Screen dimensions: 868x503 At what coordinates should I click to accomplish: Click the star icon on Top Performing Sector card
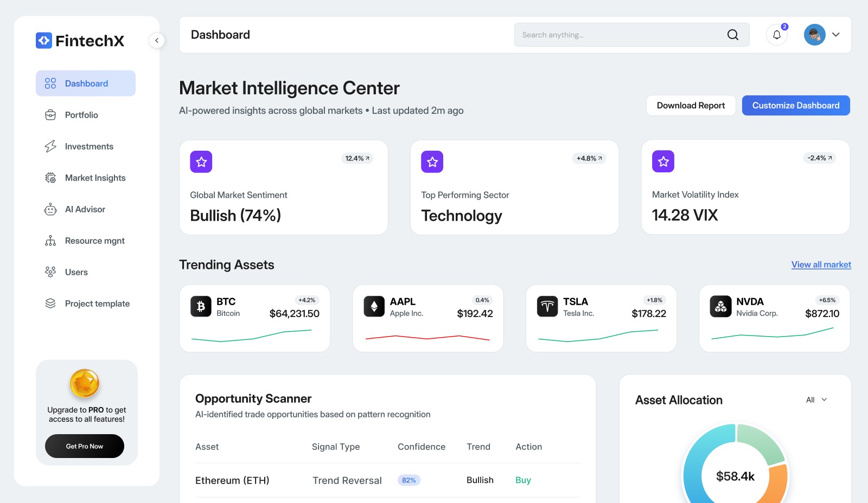[432, 161]
